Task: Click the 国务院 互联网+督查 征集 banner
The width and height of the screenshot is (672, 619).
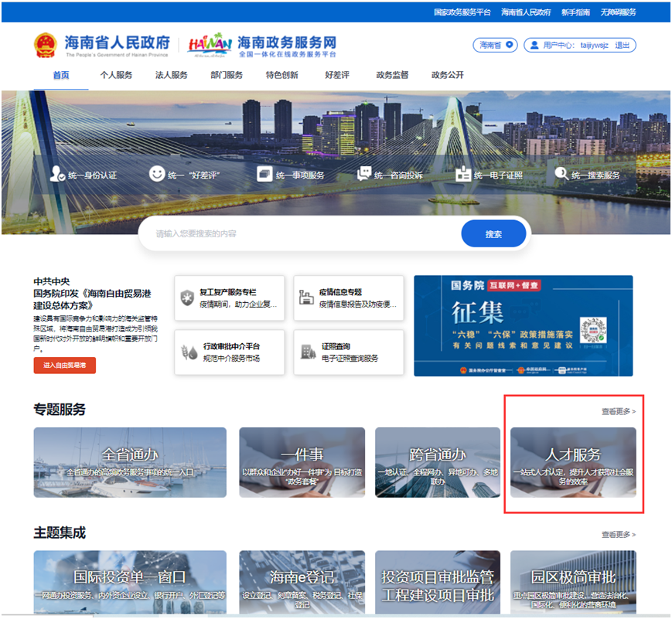Action: click(x=524, y=325)
